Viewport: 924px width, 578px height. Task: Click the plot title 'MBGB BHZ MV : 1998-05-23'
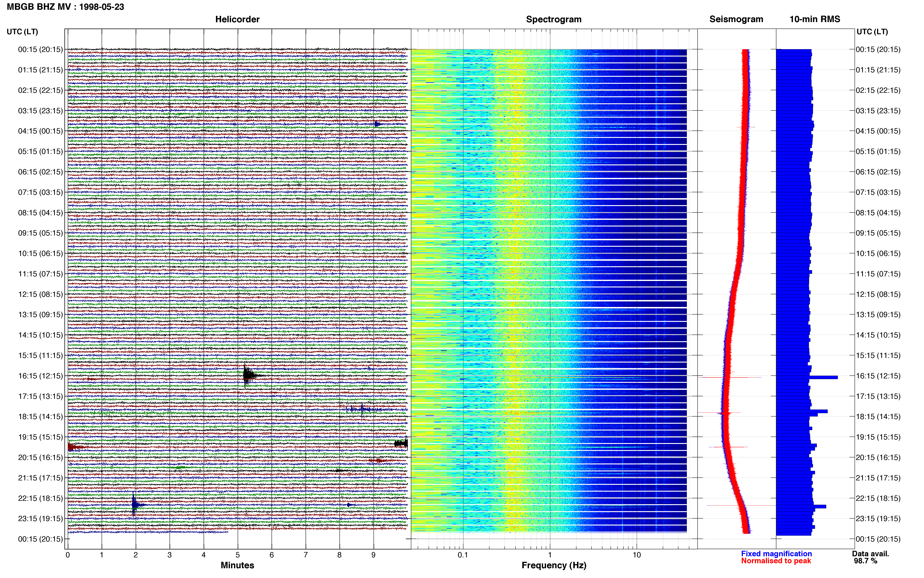click(65, 7)
